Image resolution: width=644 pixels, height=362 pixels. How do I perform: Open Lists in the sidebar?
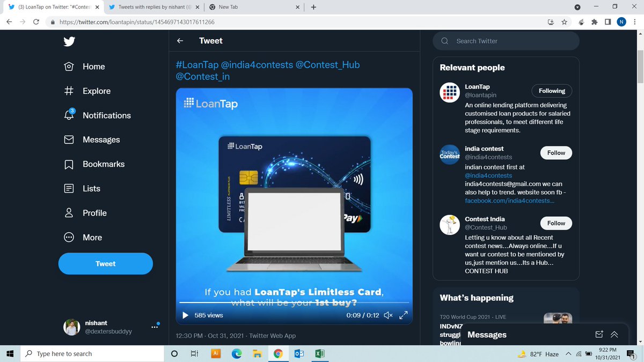point(82,188)
